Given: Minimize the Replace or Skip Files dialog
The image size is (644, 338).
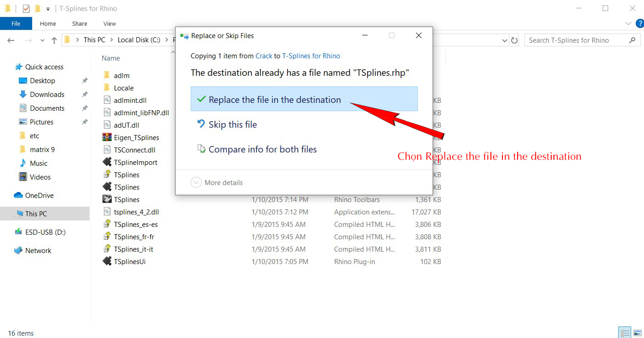Looking at the screenshot, I should [365, 35].
